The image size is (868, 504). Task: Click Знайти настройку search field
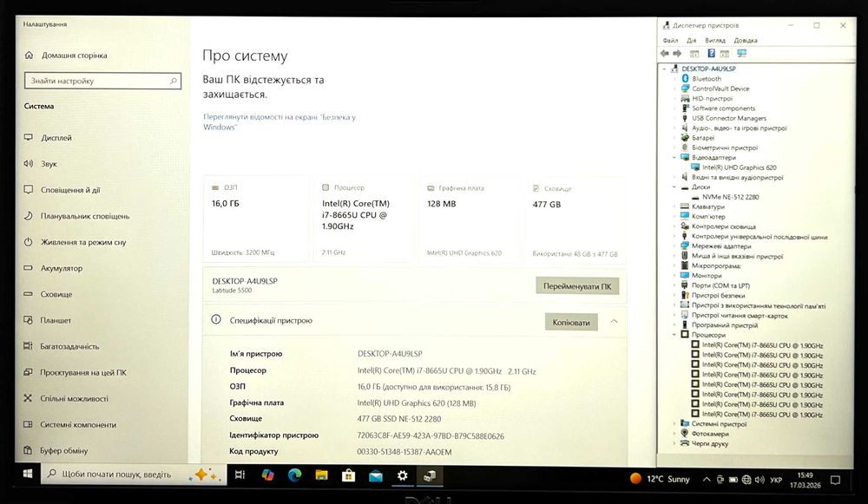click(x=103, y=81)
